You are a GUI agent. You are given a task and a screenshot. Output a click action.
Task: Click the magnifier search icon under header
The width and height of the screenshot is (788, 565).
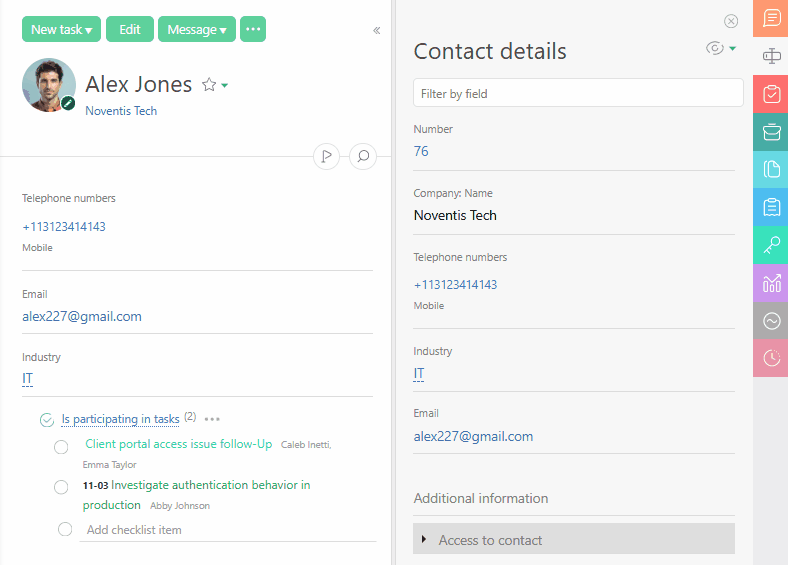(363, 156)
